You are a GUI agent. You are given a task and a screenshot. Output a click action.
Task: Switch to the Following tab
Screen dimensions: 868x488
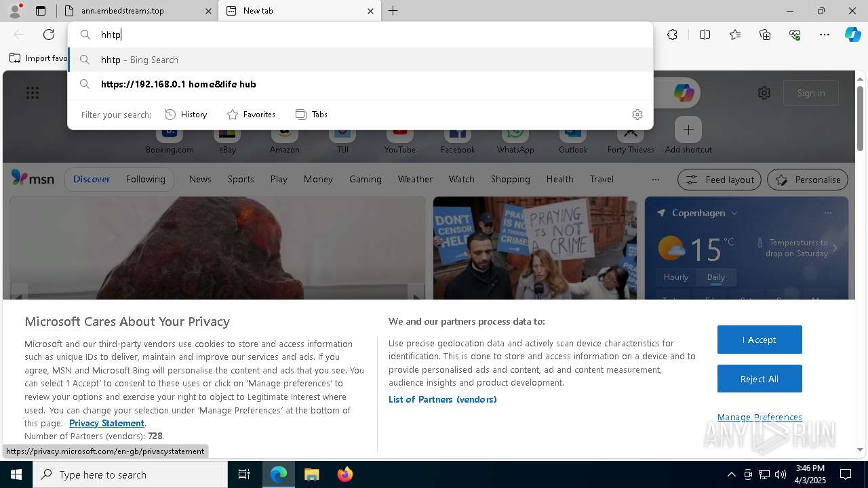tap(145, 180)
